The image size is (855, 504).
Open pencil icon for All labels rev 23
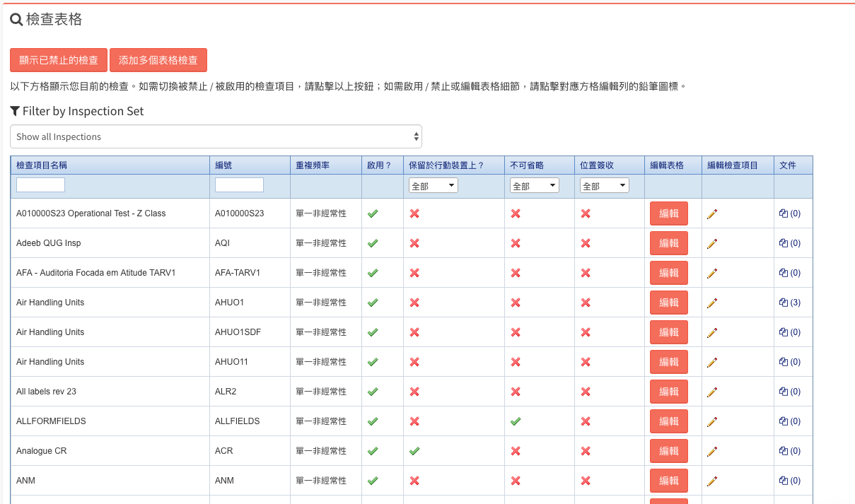(x=712, y=392)
